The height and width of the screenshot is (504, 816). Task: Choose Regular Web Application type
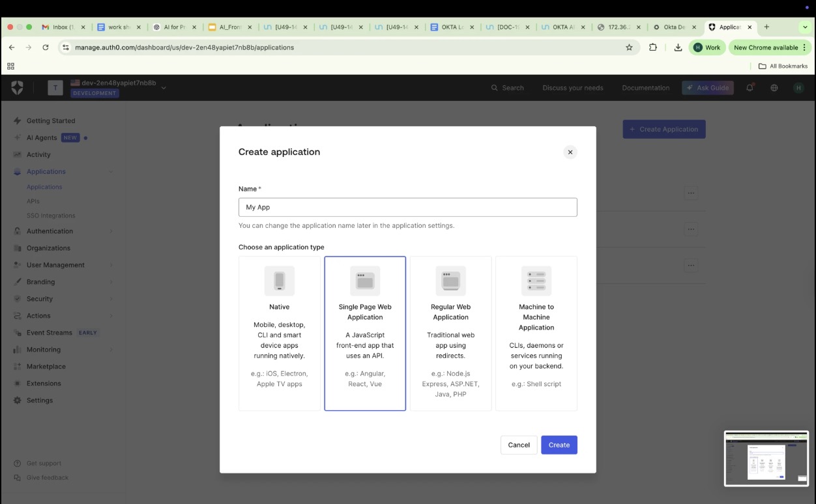coord(450,333)
